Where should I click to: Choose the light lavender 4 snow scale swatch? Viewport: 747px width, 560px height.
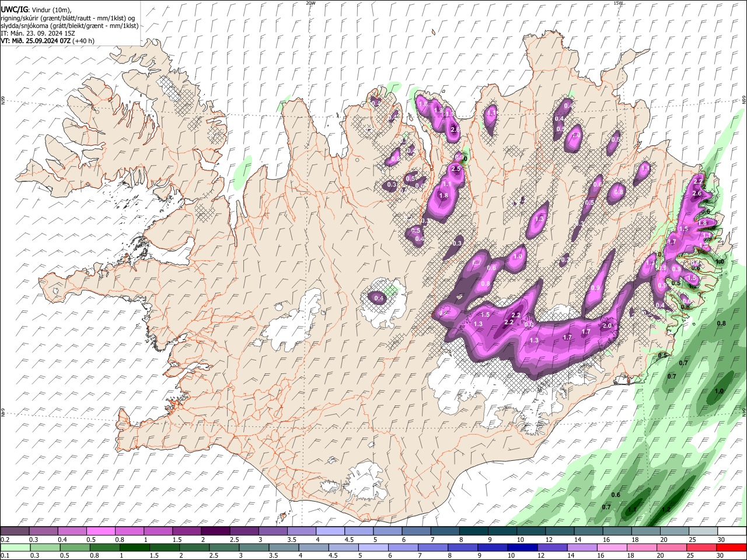point(330,531)
